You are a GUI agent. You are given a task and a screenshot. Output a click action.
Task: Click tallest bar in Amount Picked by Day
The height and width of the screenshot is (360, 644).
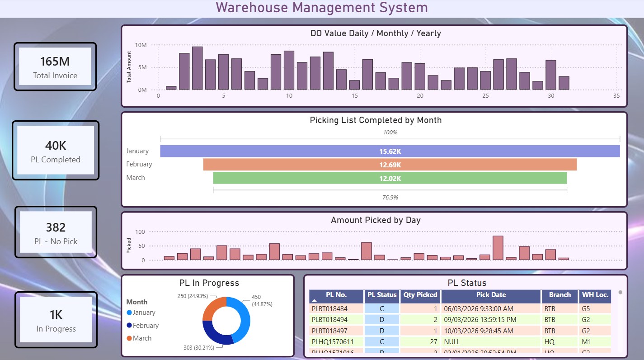[498, 248]
